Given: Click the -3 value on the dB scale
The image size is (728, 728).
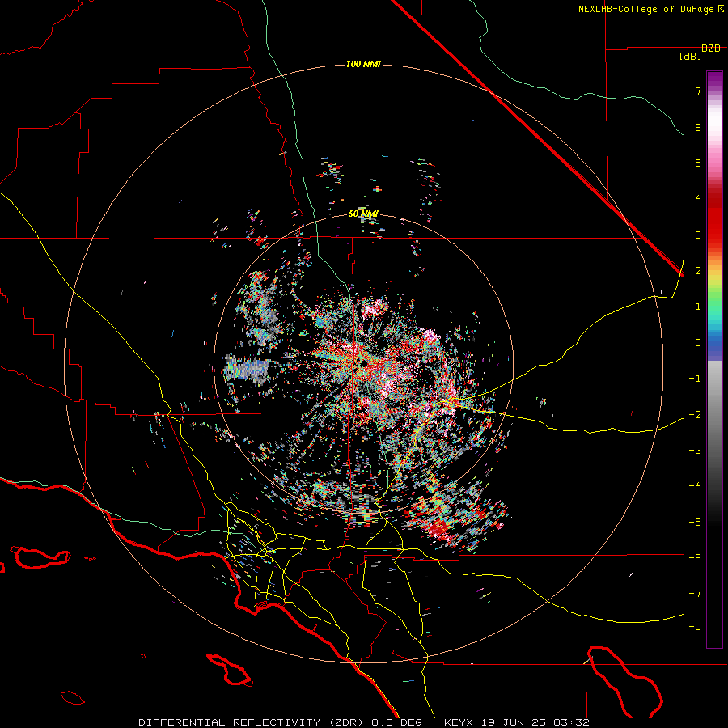Looking at the screenshot, I should click(695, 451).
